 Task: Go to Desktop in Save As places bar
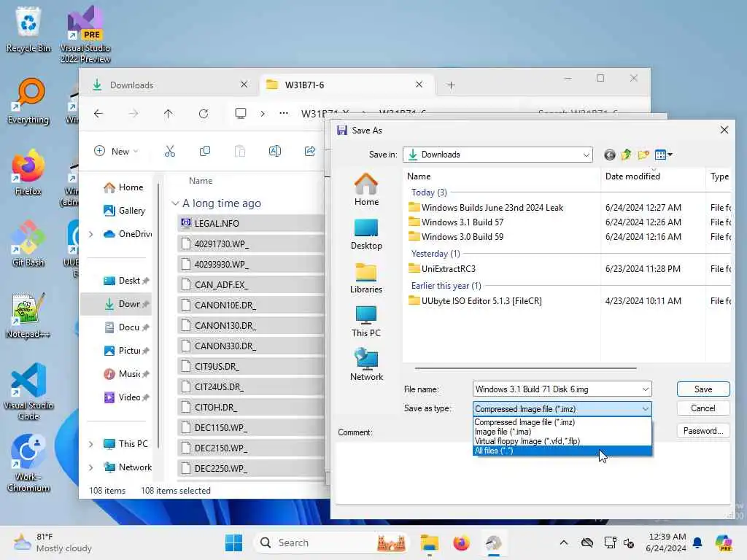(x=366, y=234)
